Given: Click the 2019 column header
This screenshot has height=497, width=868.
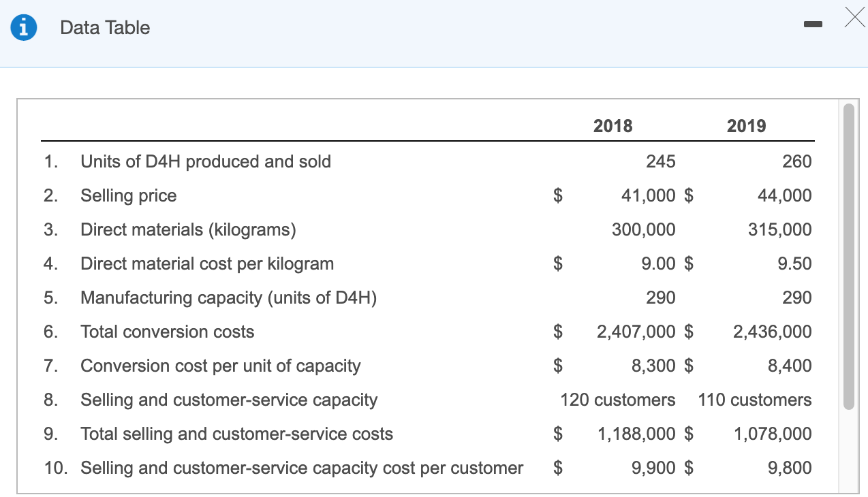Looking at the screenshot, I should coord(746,126).
